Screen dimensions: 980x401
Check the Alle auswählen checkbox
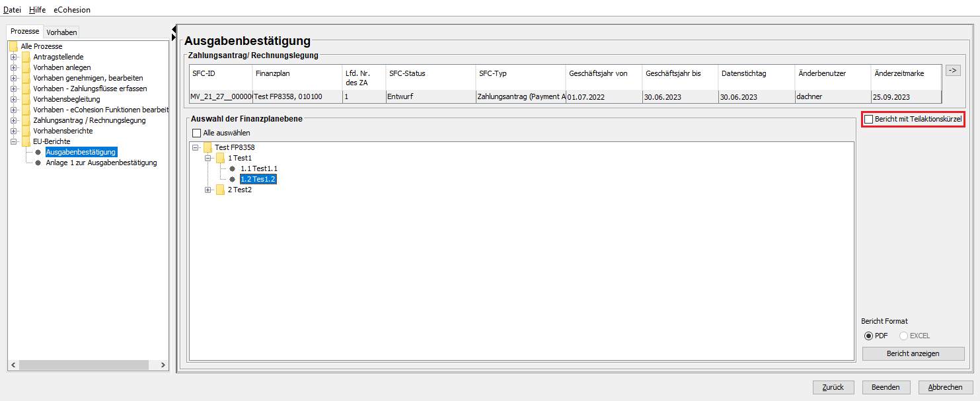[x=196, y=133]
